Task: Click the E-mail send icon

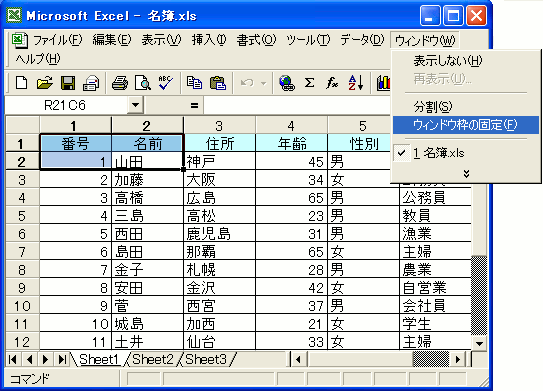Action: click(x=91, y=83)
